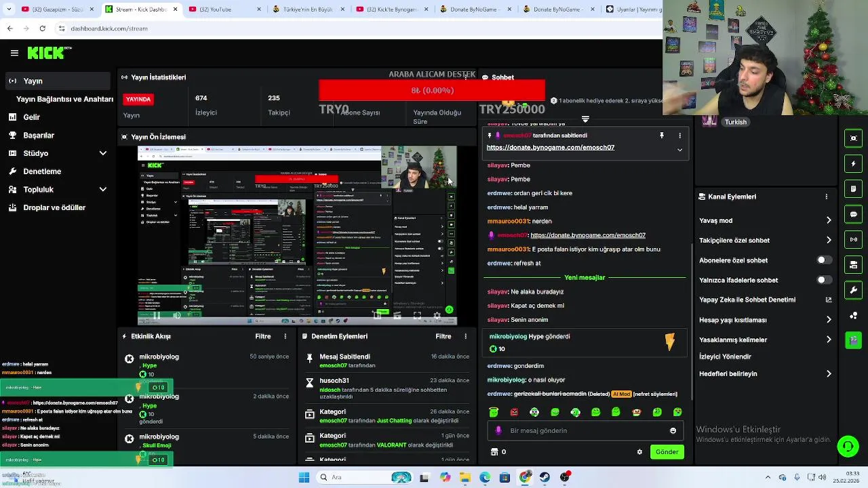Toggle Yalnızca ifadelerle sohbet switch
This screenshot has height=488, width=868.
coord(824,280)
